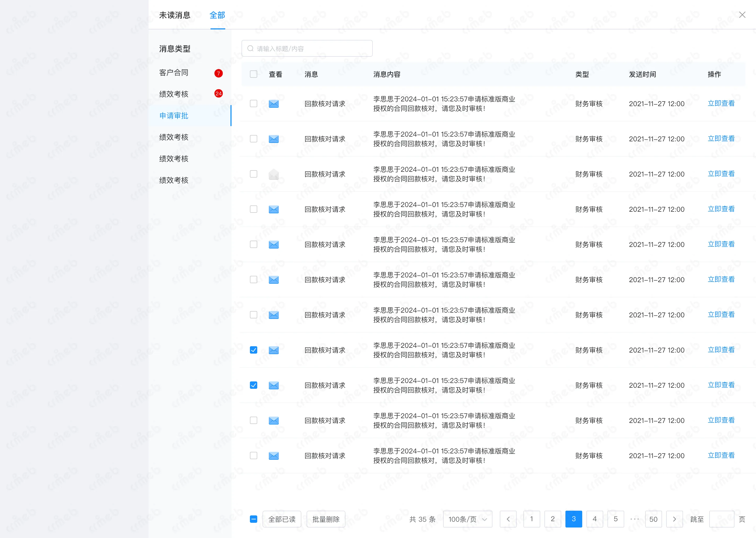Click the 类型 column header
Viewport: 756px width, 538px height.
pyautogui.click(x=582, y=74)
